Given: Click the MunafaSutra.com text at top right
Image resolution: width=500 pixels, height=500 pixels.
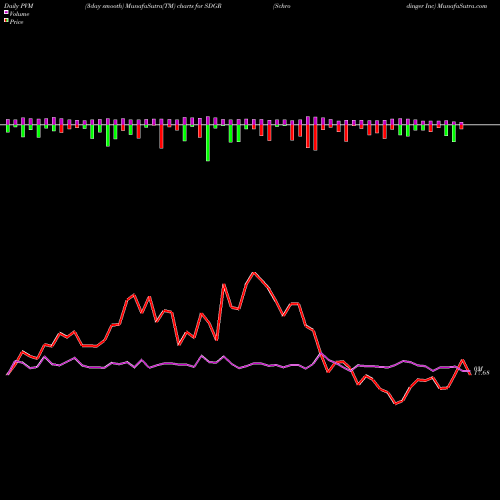Looking at the screenshot, I should click(x=463, y=6).
